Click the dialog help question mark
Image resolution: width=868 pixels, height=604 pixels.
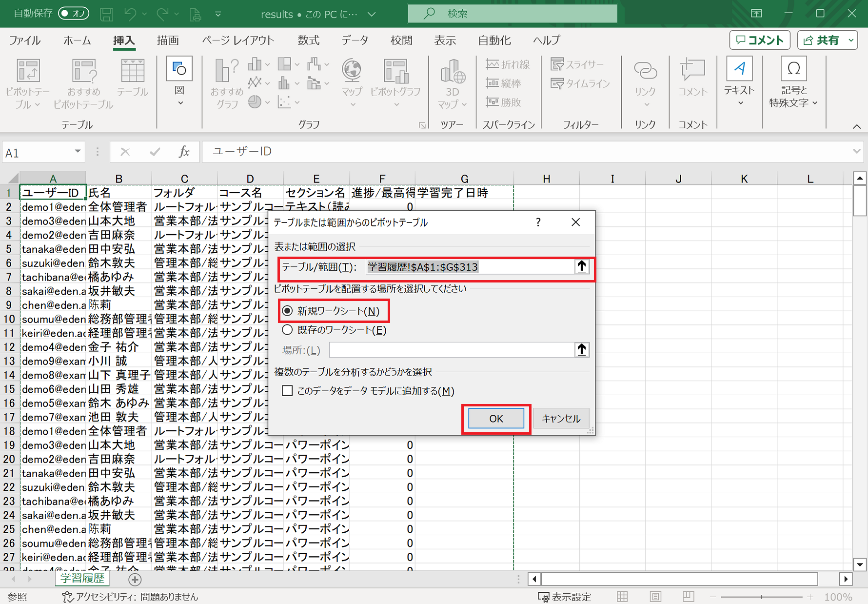point(538,222)
